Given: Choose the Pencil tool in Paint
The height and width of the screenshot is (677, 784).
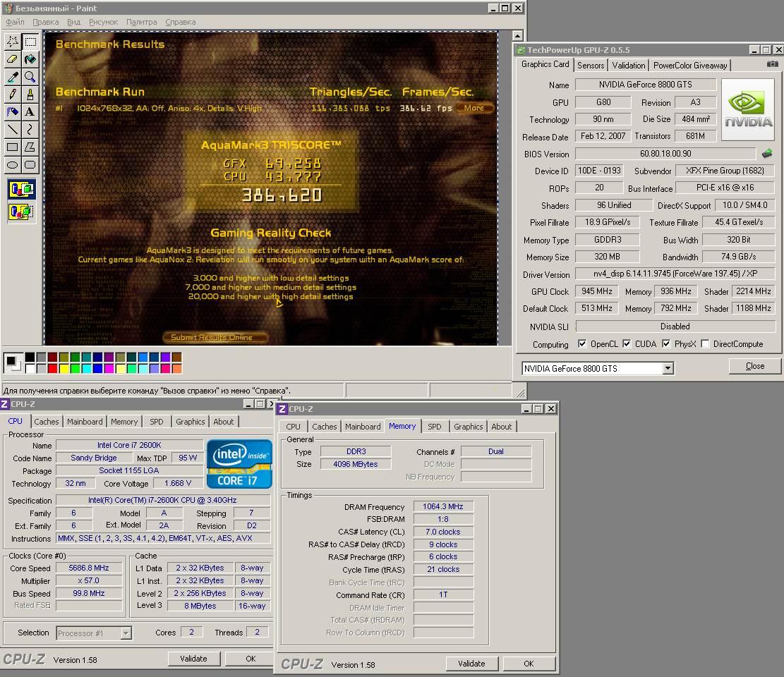Looking at the screenshot, I should [x=13, y=94].
